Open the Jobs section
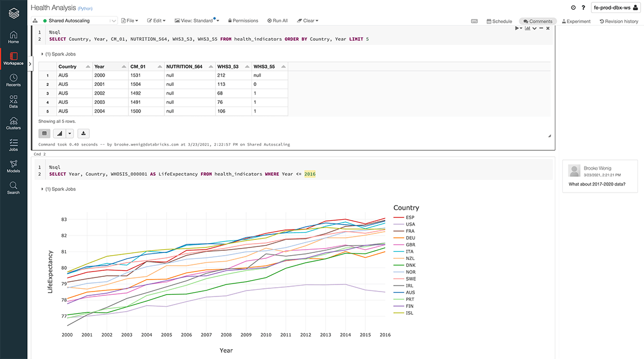644x359 pixels. [x=13, y=145]
